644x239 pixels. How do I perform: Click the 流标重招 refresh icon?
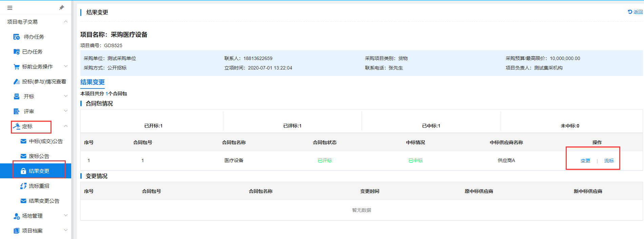(23, 186)
